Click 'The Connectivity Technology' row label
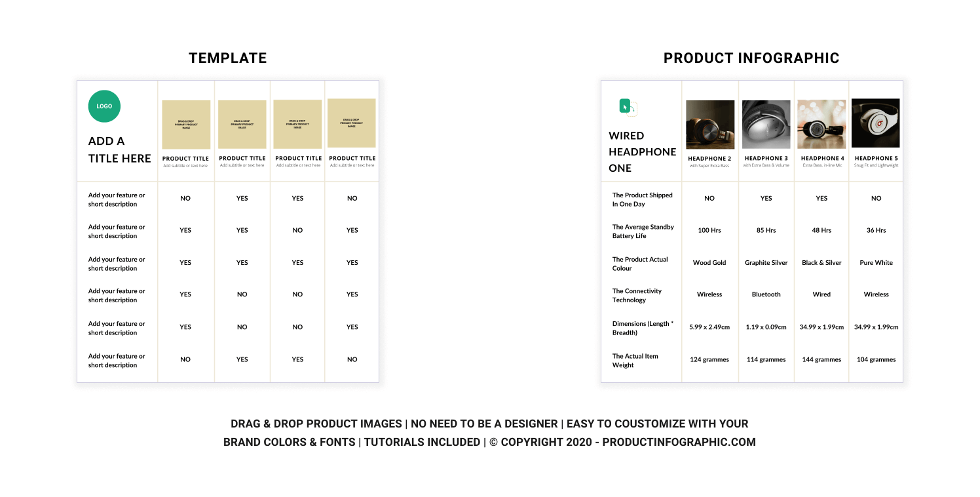 (637, 295)
